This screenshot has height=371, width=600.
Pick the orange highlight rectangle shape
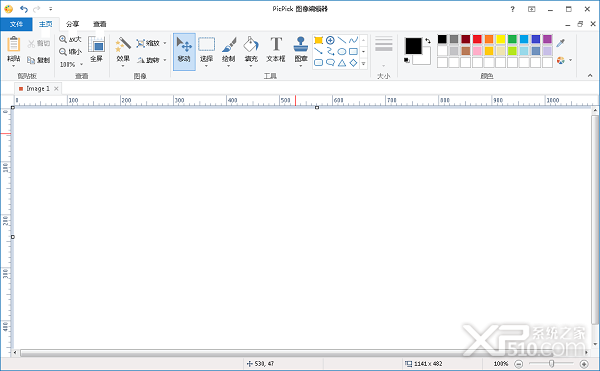pos(318,40)
